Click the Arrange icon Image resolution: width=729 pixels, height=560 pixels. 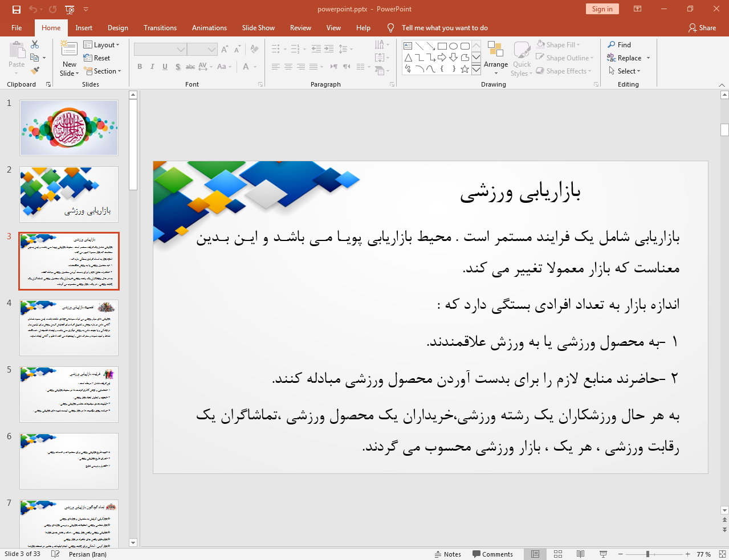click(495, 50)
